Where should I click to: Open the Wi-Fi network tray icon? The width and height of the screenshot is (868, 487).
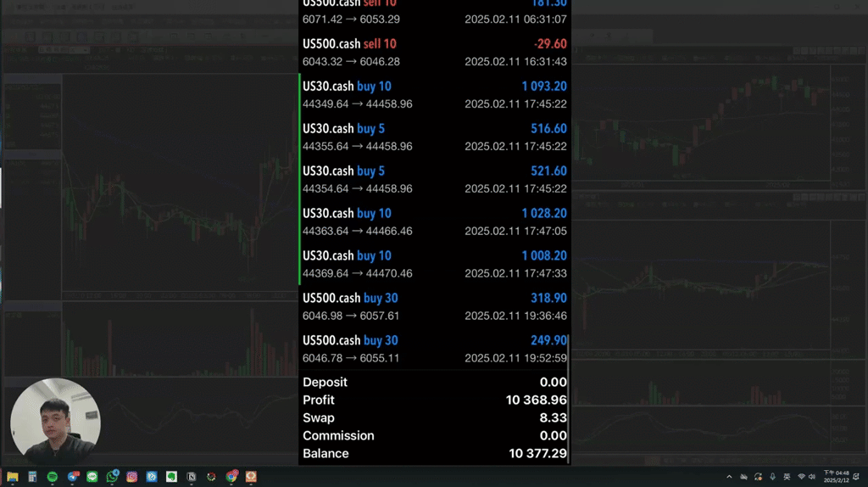pyautogui.click(x=801, y=477)
